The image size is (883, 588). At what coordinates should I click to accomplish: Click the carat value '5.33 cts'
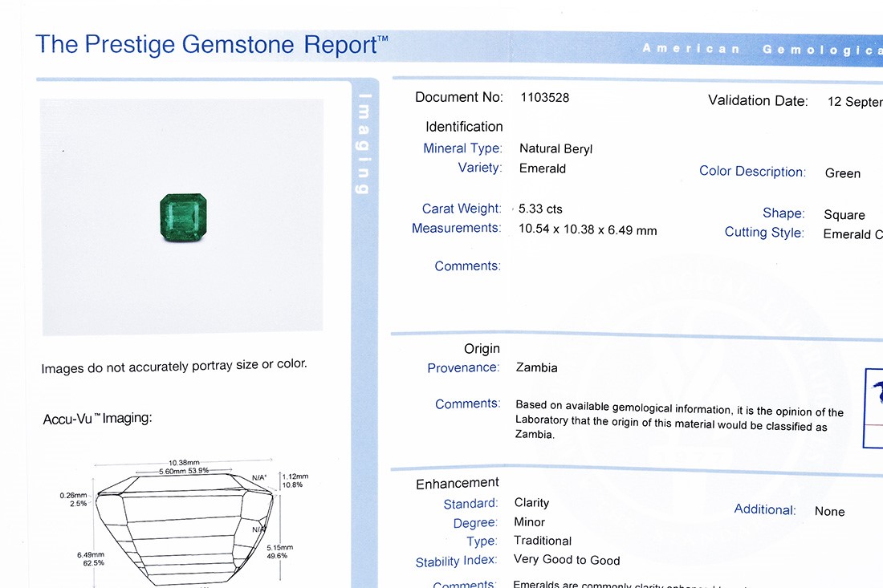tap(540, 209)
